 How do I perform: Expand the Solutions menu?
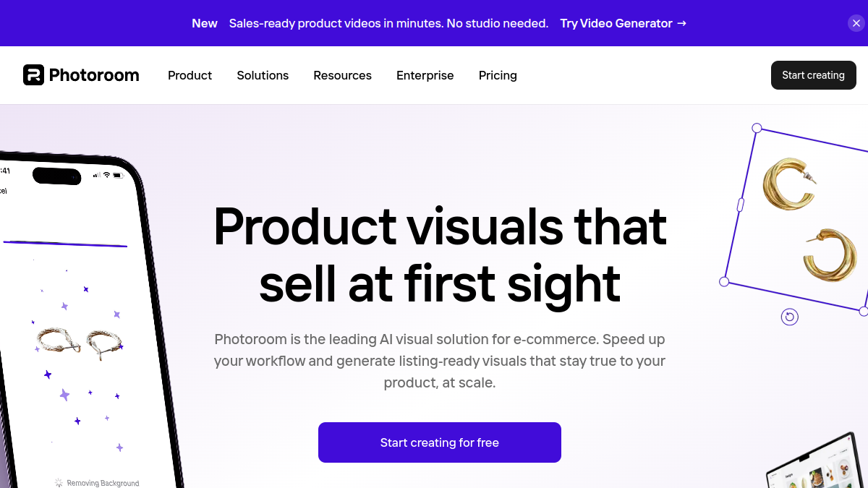(x=263, y=75)
